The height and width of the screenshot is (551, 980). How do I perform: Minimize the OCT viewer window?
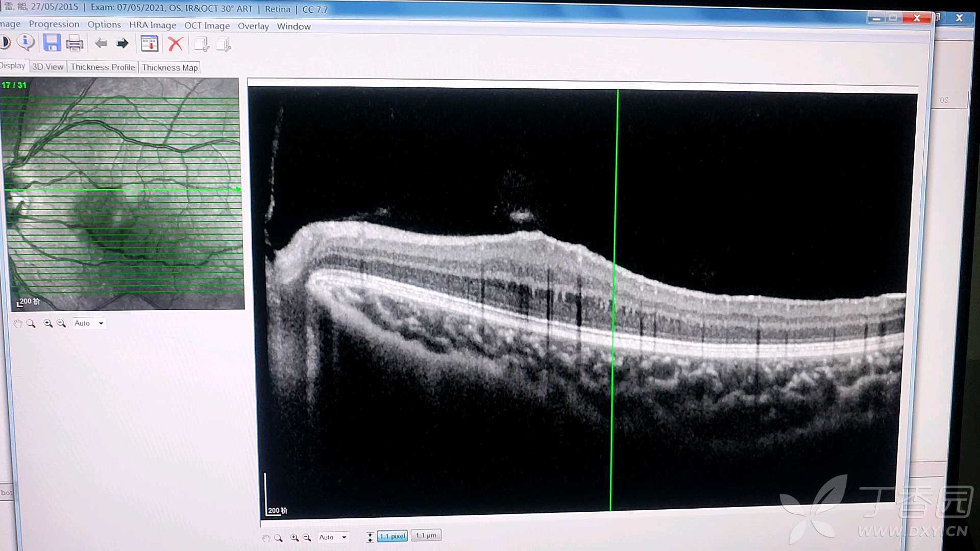[x=876, y=18]
